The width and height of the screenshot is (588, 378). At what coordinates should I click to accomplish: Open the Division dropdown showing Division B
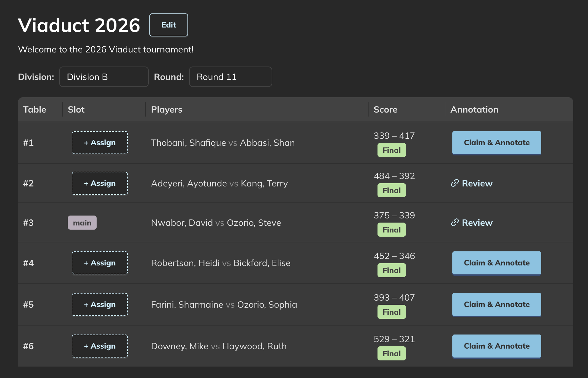point(104,77)
